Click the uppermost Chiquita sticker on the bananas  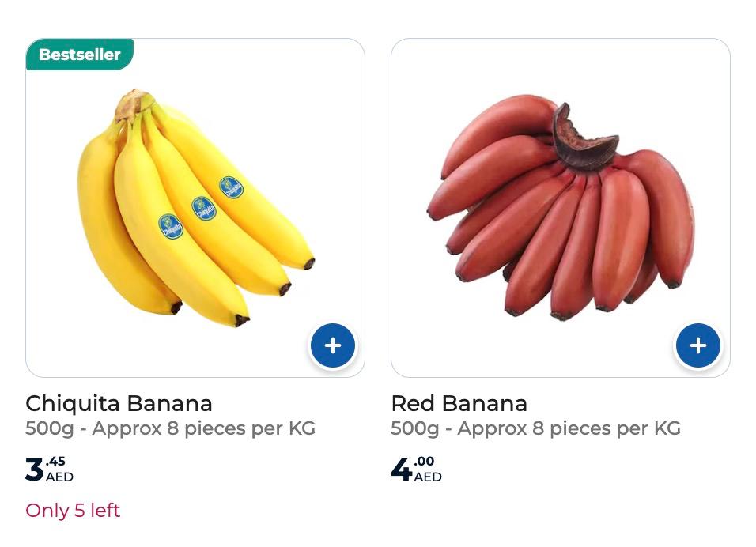click(x=231, y=188)
